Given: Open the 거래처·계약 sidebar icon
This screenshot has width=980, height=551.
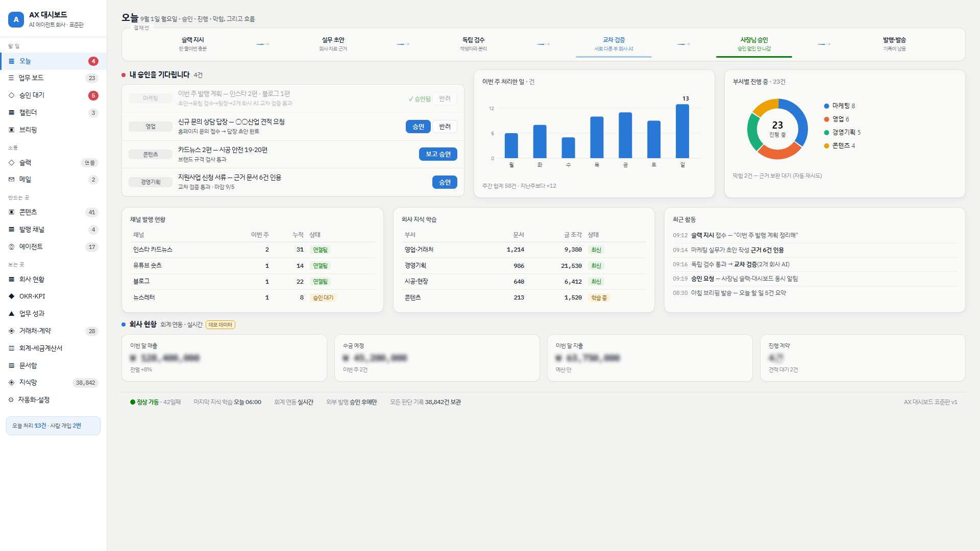Looking at the screenshot, I should [x=11, y=331].
